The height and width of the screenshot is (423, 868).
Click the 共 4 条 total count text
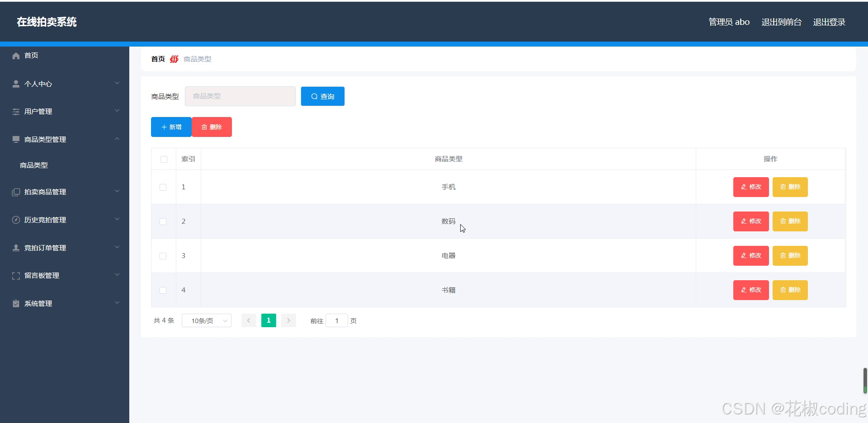click(x=164, y=320)
